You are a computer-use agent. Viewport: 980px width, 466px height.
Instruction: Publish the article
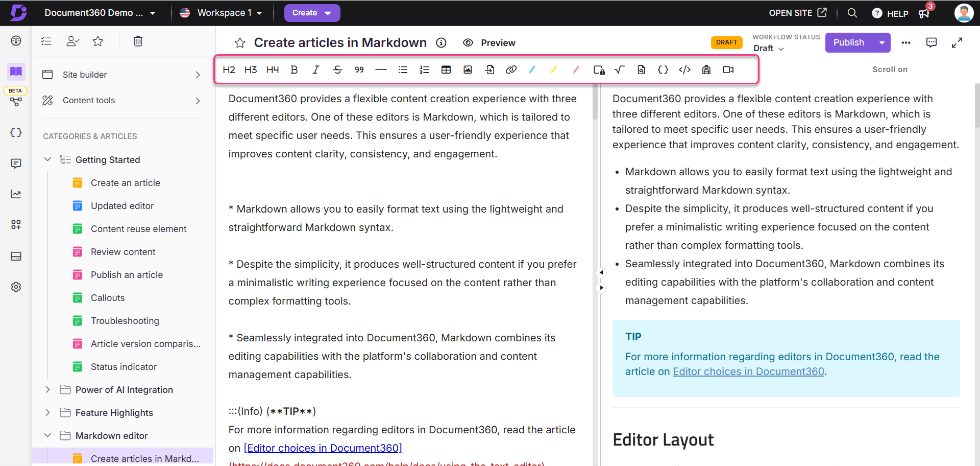849,42
